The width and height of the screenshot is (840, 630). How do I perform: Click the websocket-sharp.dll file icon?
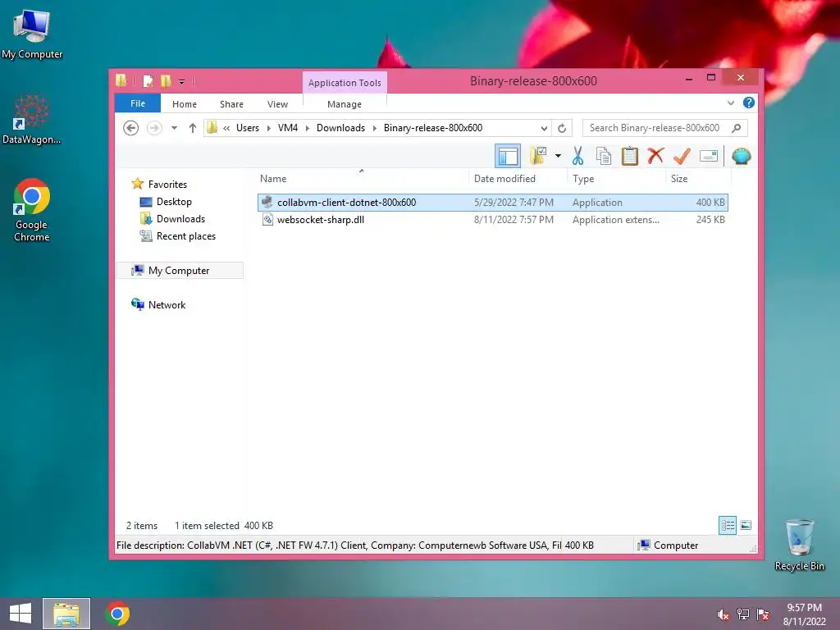[267, 220]
